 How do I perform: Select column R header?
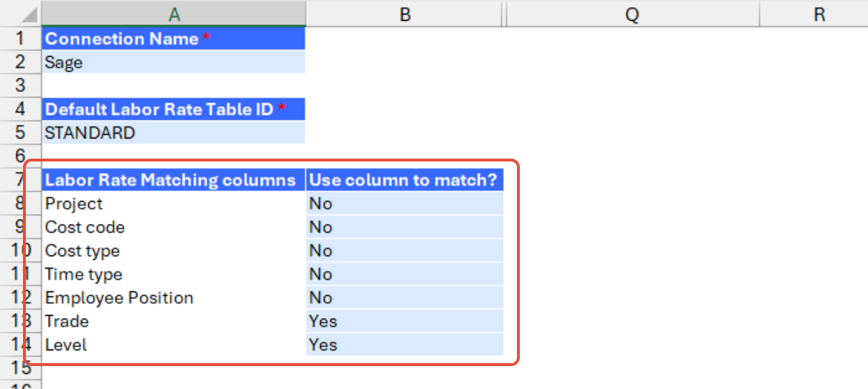[x=819, y=14]
